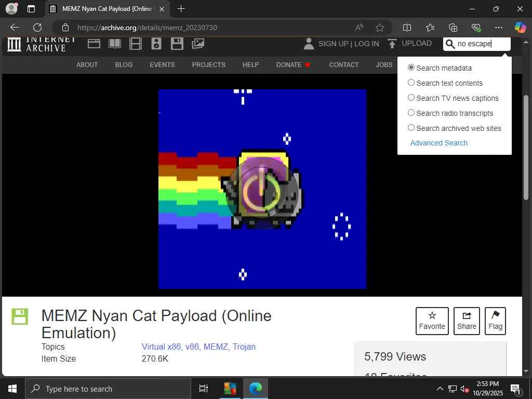
Task: Open the Images media icon
Action: point(198,44)
